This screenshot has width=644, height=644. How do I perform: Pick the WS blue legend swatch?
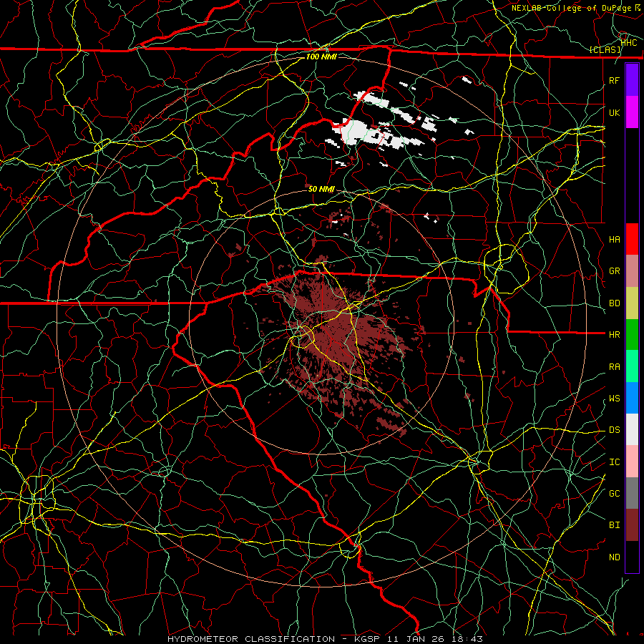pyautogui.click(x=632, y=398)
